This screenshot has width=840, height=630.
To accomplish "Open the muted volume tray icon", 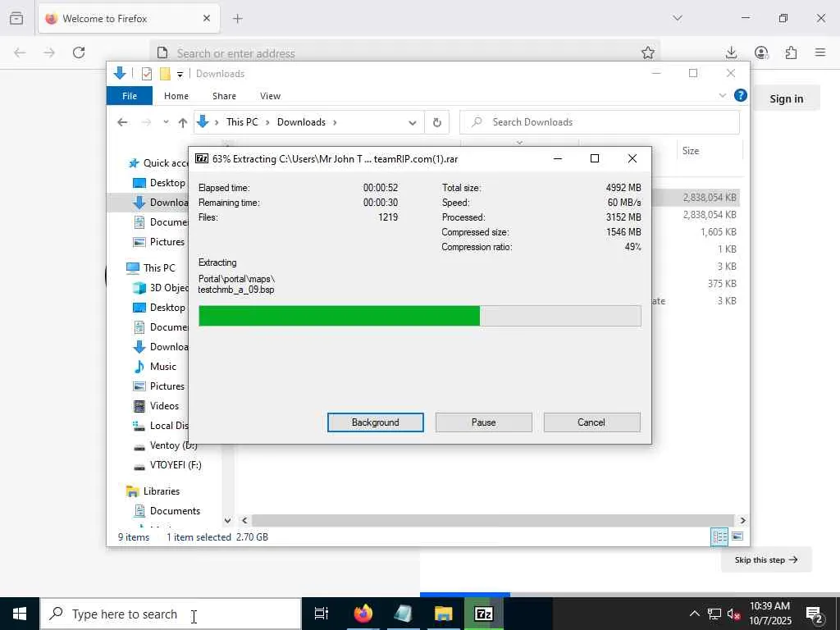I will (x=734, y=614).
